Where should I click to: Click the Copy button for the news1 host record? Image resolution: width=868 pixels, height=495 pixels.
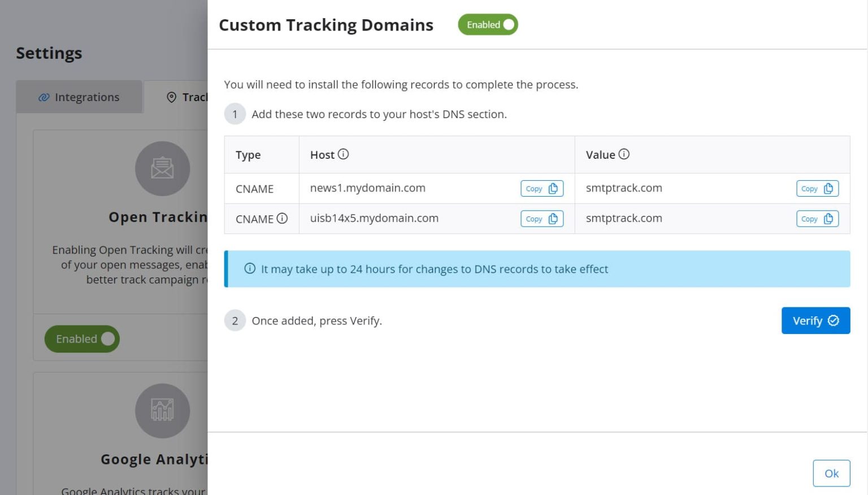(541, 188)
